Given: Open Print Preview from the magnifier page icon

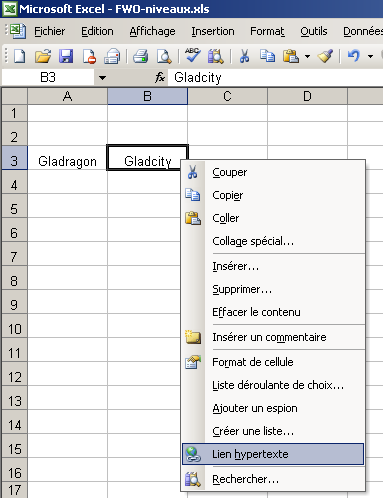Looking at the screenshot, I should tap(164, 56).
